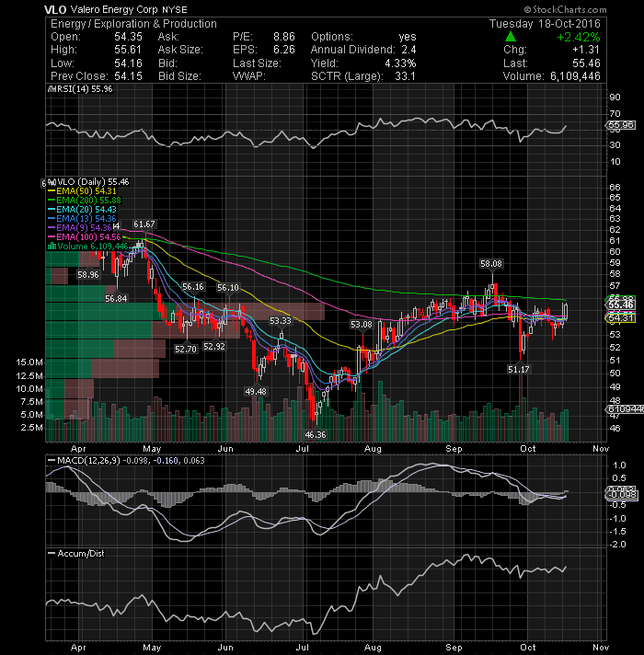Click the Ask Size label

tap(180, 50)
